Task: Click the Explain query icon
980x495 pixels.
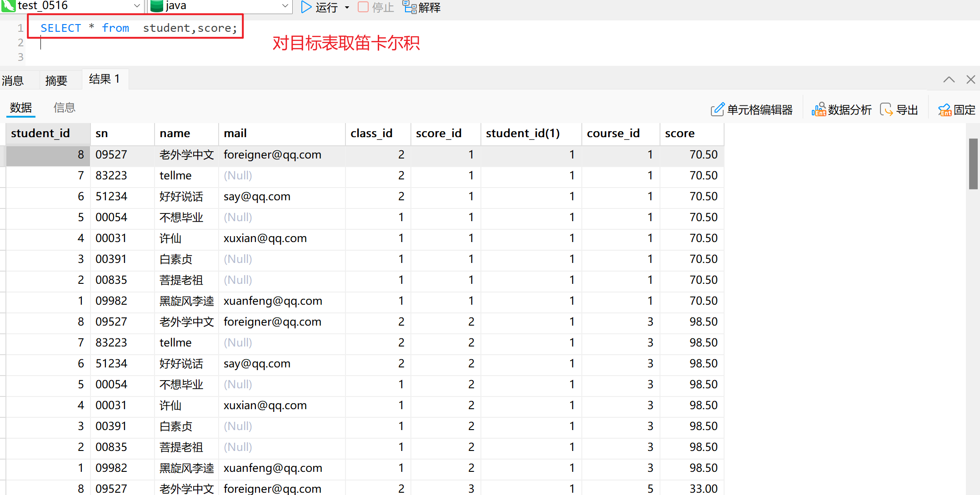Action: (409, 7)
